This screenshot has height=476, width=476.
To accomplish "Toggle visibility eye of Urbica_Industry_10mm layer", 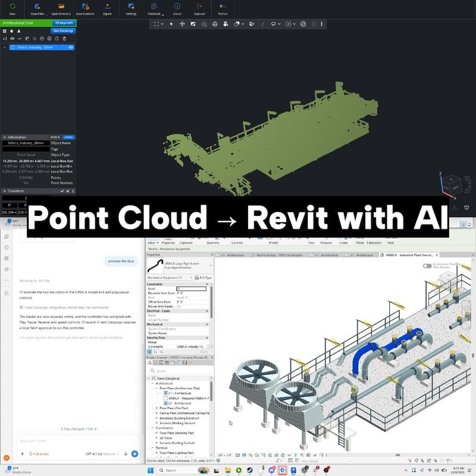I will [x=71, y=48].
